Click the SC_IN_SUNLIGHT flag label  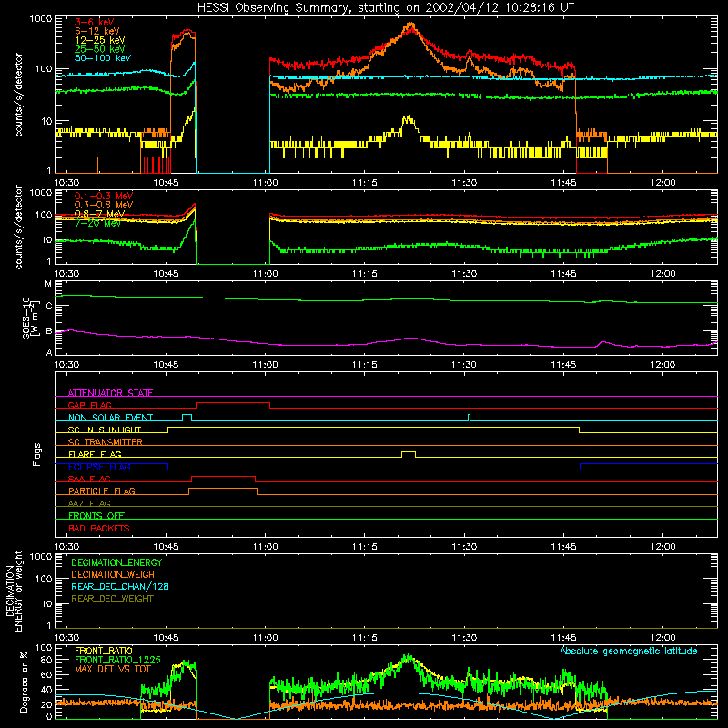coord(105,430)
